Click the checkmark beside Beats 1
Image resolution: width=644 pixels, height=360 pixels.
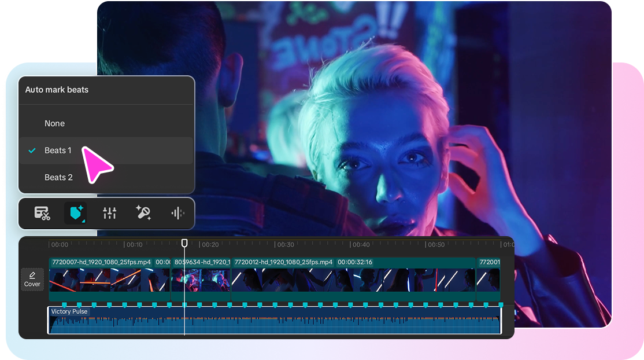click(x=32, y=150)
